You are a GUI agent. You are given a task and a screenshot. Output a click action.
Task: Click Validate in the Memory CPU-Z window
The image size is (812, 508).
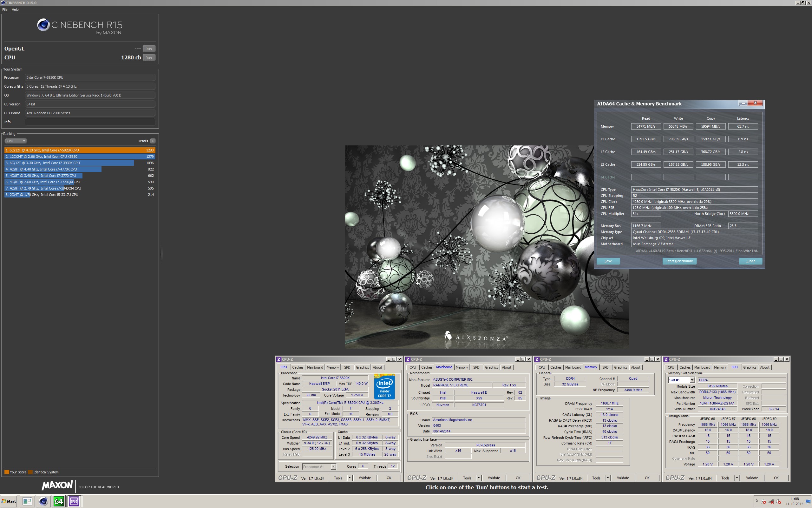(x=623, y=478)
